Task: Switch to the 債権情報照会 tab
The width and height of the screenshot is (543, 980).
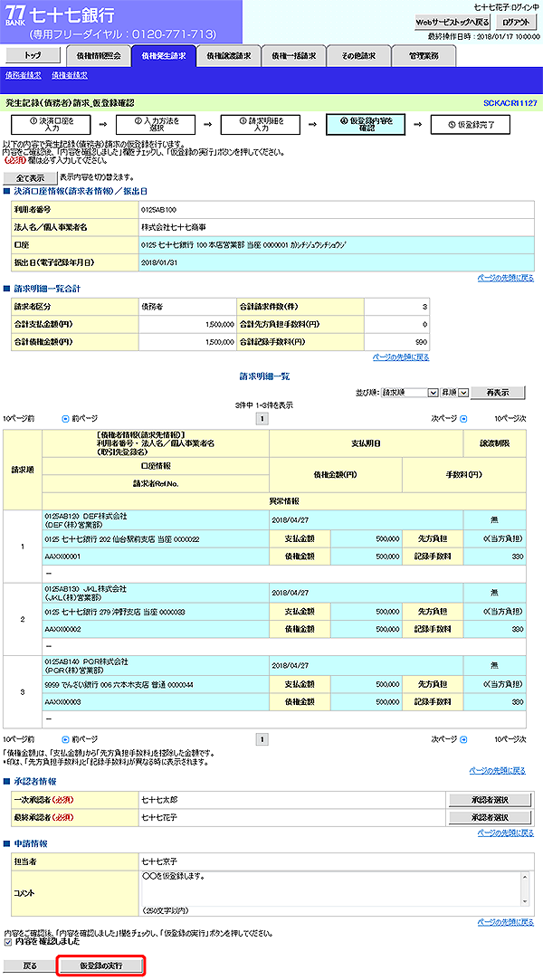Action: (98, 55)
